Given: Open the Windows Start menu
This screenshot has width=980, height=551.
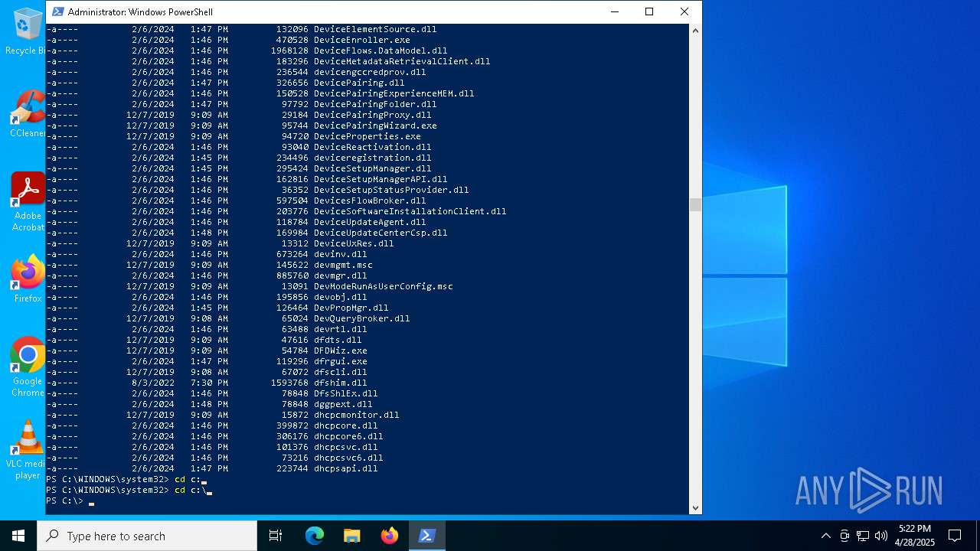Looking at the screenshot, I should [x=18, y=536].
